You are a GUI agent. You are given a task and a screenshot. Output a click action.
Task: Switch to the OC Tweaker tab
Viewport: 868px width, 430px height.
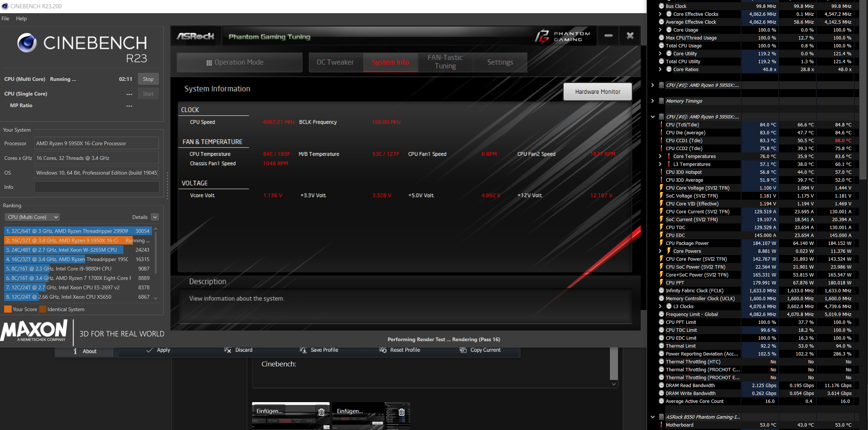[335, 62]
